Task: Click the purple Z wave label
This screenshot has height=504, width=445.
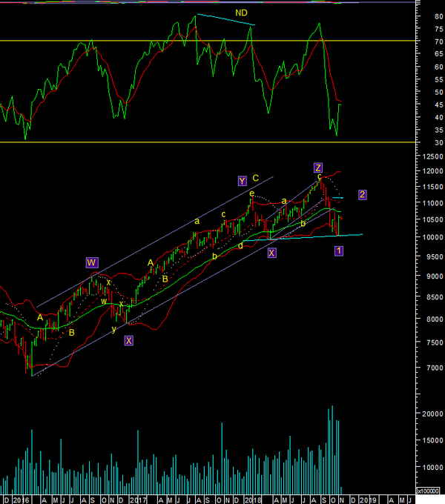Action: (317, 167)
